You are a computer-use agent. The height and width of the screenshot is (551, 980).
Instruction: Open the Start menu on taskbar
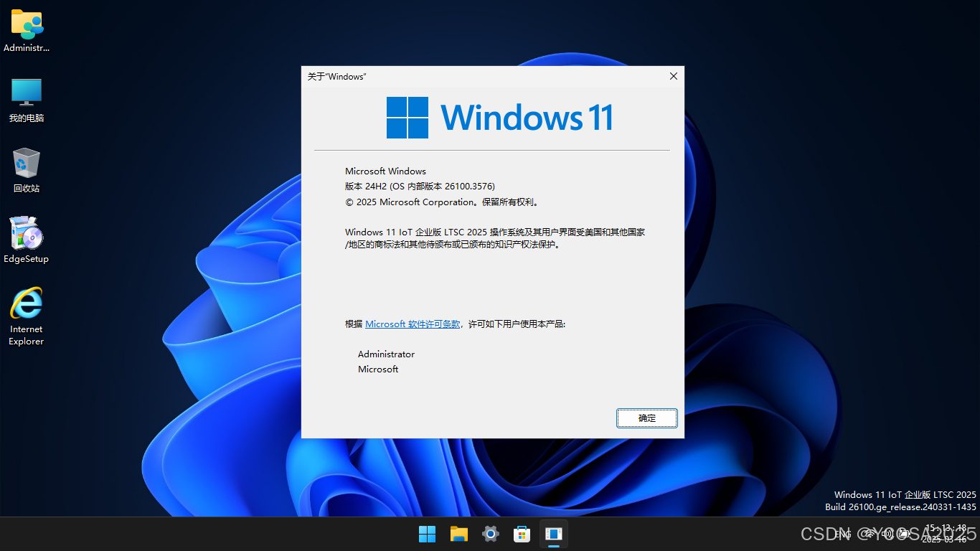(428, 534)
